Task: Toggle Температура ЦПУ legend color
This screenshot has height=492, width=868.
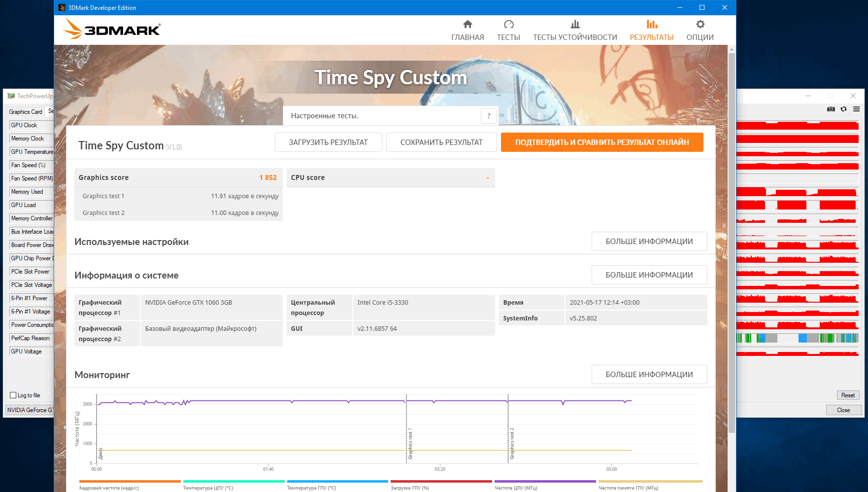Action: tap(234, 482)
